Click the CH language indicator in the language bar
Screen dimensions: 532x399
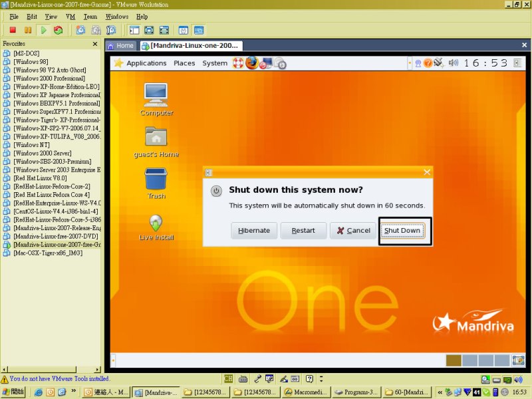tap(228, 378)
